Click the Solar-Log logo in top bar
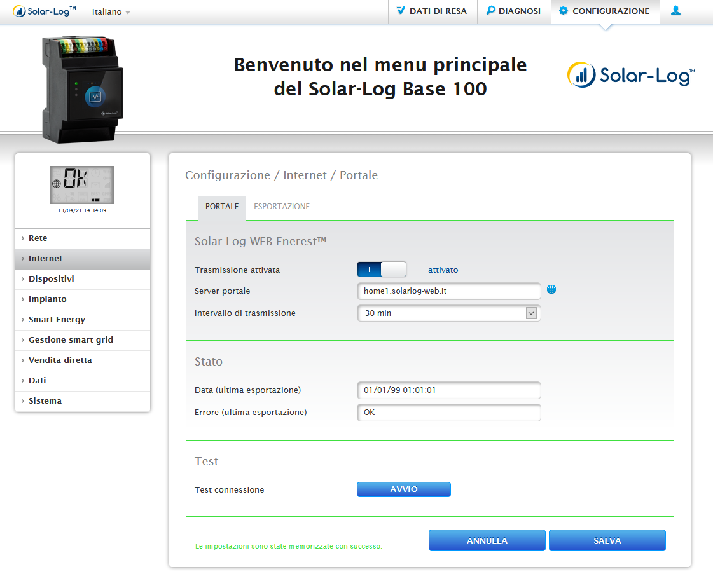Image resolution: width=713 pixels, height=588 pixels. pos(45,11)
